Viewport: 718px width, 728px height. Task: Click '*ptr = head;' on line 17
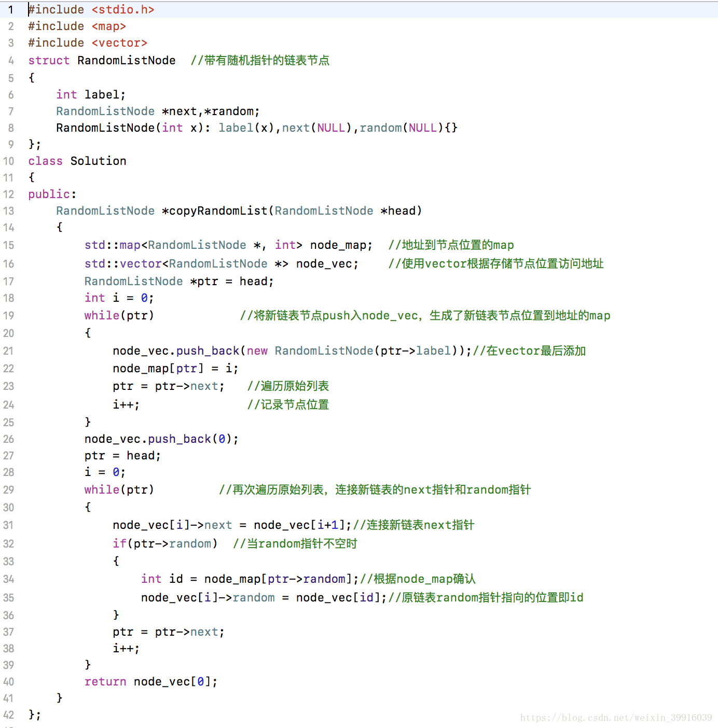[x=232, y=282]
